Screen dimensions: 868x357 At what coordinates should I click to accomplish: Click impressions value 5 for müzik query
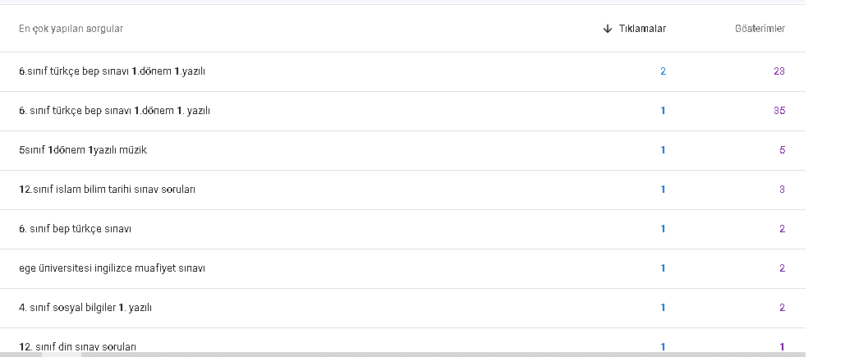(782, 150)
